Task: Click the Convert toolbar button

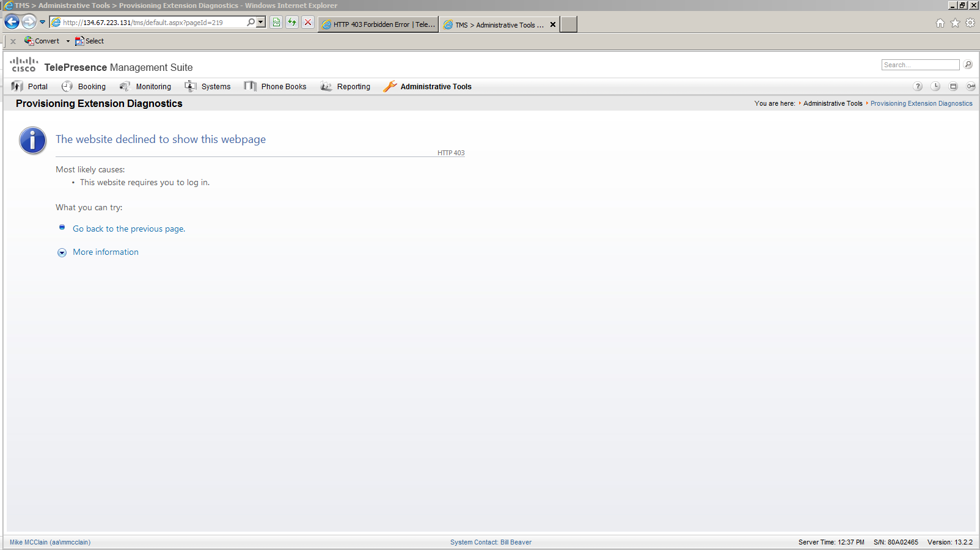Action: pyautogui.click(x=42, y=41)
